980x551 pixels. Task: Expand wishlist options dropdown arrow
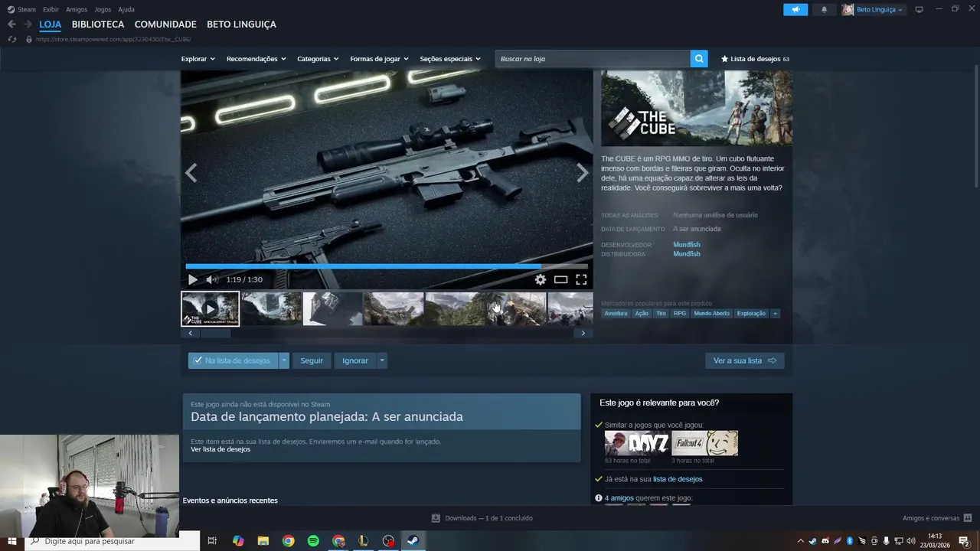pyautogui.click(x=284, y=360)
